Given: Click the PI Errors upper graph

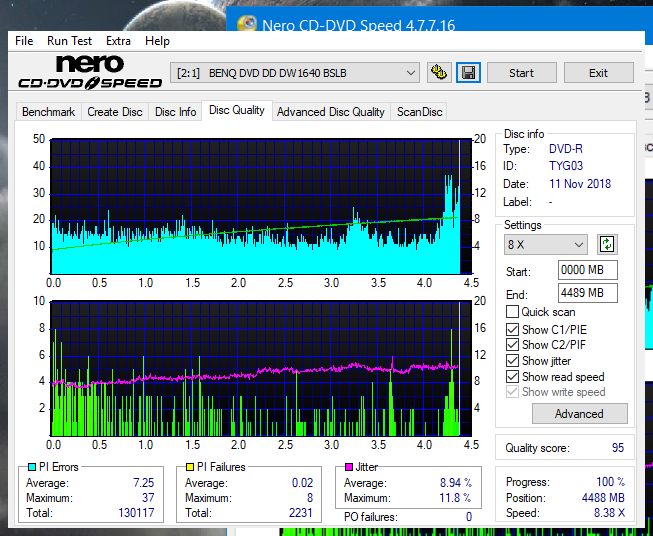Looking at the screenshot, I should pyautogui.click(x=261, y=207).
